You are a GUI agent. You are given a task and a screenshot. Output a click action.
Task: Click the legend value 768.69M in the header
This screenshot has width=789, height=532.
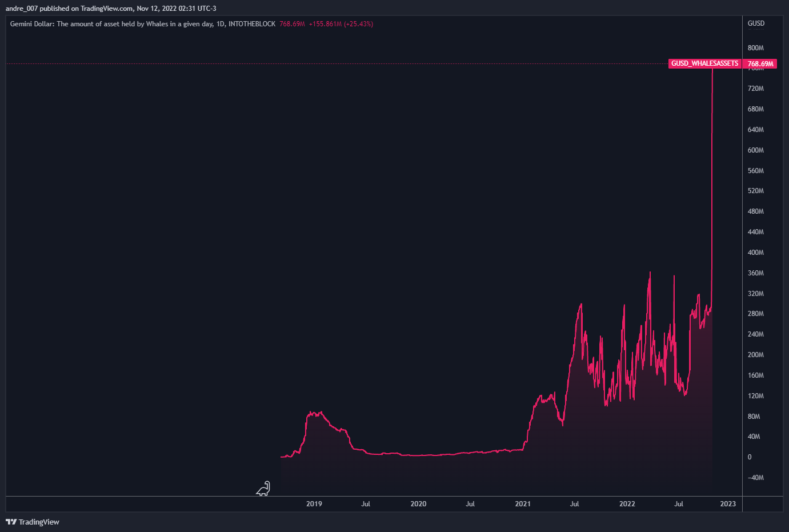(x=292, y=24)
